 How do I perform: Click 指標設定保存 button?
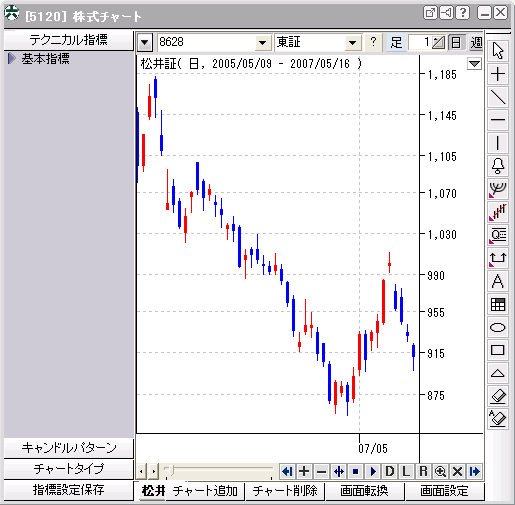[68, 490]
